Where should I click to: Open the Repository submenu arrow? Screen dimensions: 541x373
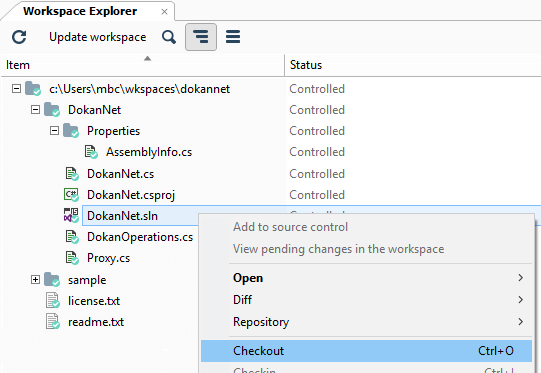click(521, 322)
